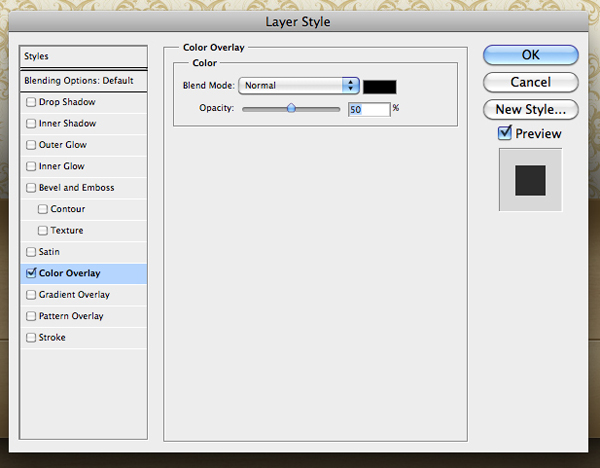
Task: Uncheck the Color Overlay checkbox
Action: point(31,273)
